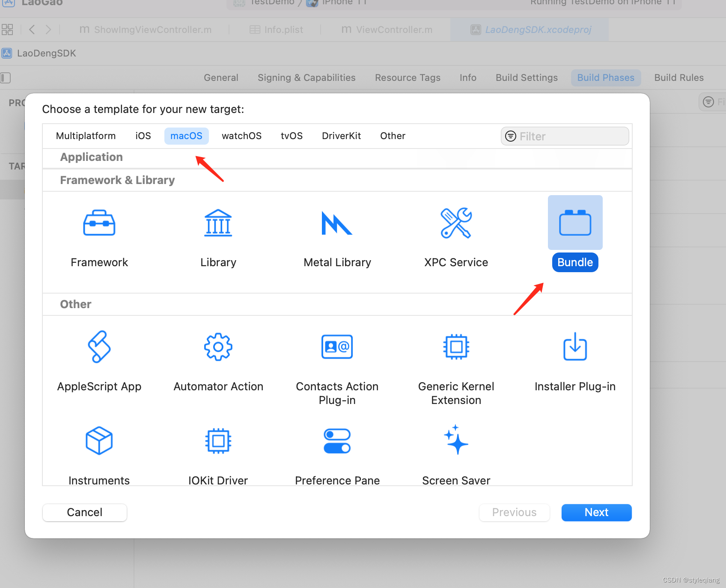Pick the Screen Saver sparkle icon
Screen dimensions: 726x588
tap(456, 440)
